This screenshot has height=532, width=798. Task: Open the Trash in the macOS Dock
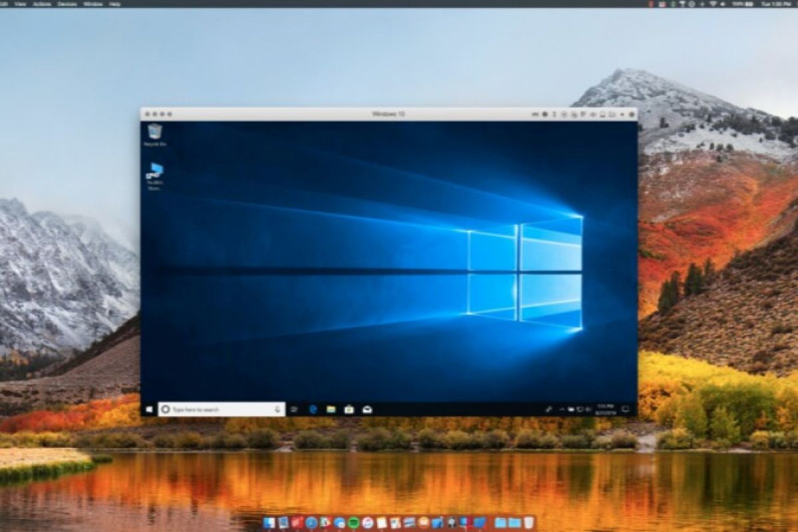click(529, 523)
